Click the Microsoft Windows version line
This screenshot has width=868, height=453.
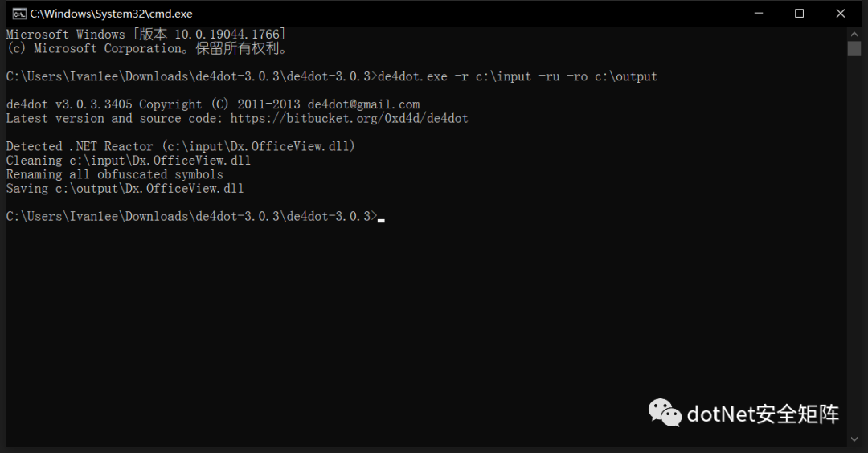[x=145, y=35]
